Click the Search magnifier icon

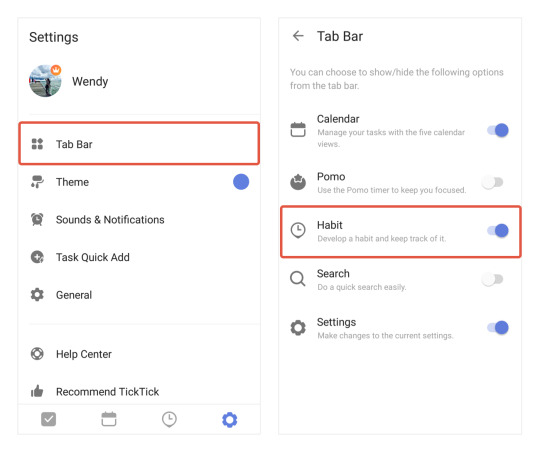click(x=298, y=279)
